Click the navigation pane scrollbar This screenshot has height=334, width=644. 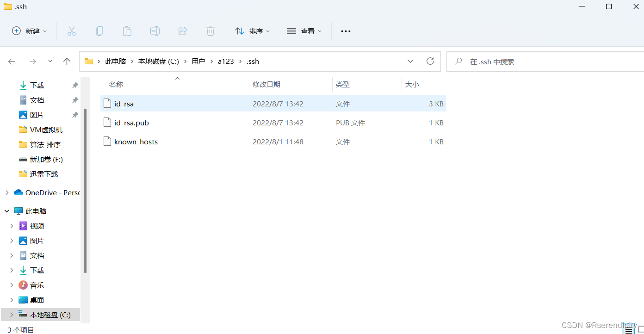point(85,191)
